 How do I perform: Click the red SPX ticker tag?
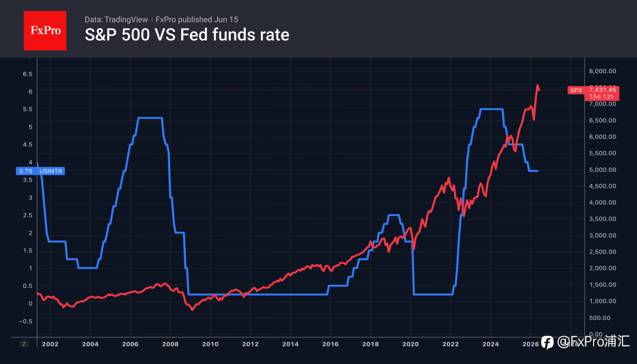(576, 91)
